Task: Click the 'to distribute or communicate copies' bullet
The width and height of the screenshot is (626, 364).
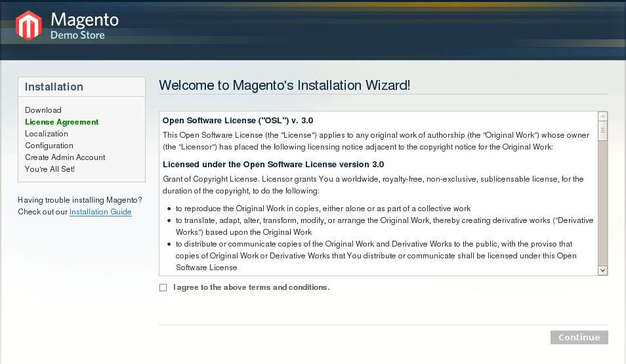Action: tap(376, 255)
